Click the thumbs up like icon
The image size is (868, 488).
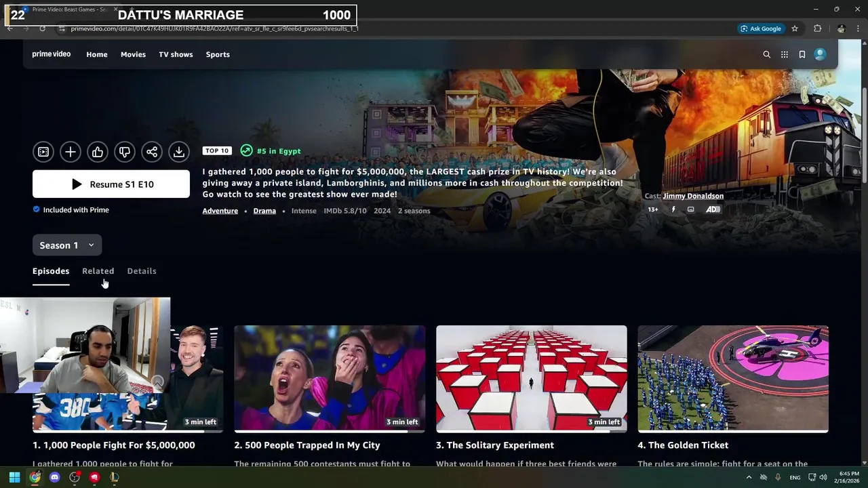(98, 152)
